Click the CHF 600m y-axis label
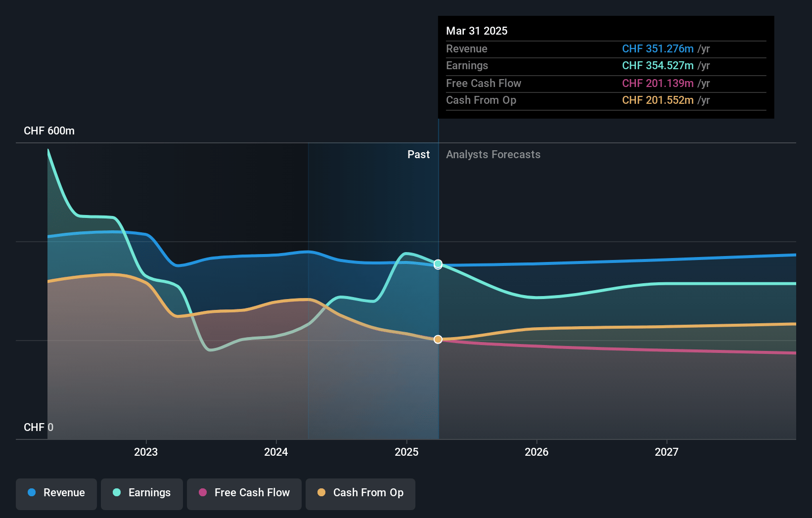The image size is (812, 518). coord(49,131)
